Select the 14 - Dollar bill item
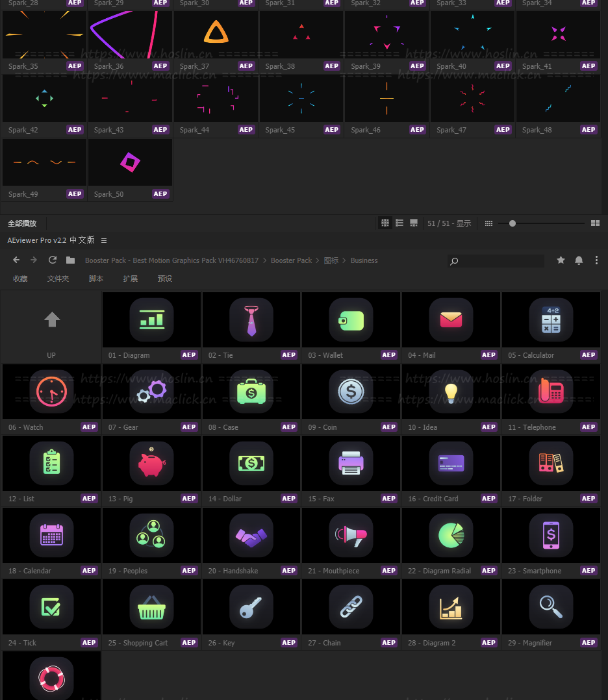Viewport: 608px width, 700px height. click(x=251, y=471)
